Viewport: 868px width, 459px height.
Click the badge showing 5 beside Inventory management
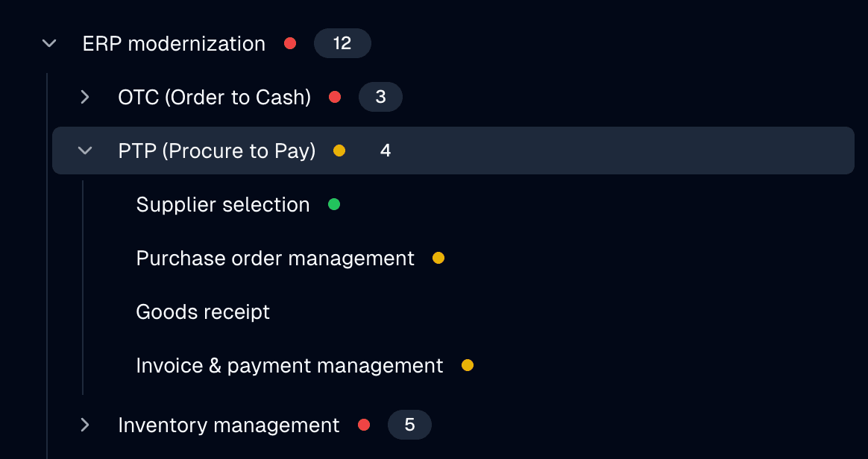[x=409, y=425]
